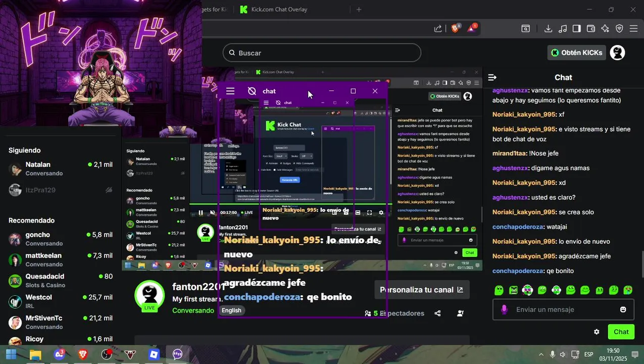The image size is (644, 364).
Task: Open the mattkeelan recommended channel
Action: [x=61, y=260]
